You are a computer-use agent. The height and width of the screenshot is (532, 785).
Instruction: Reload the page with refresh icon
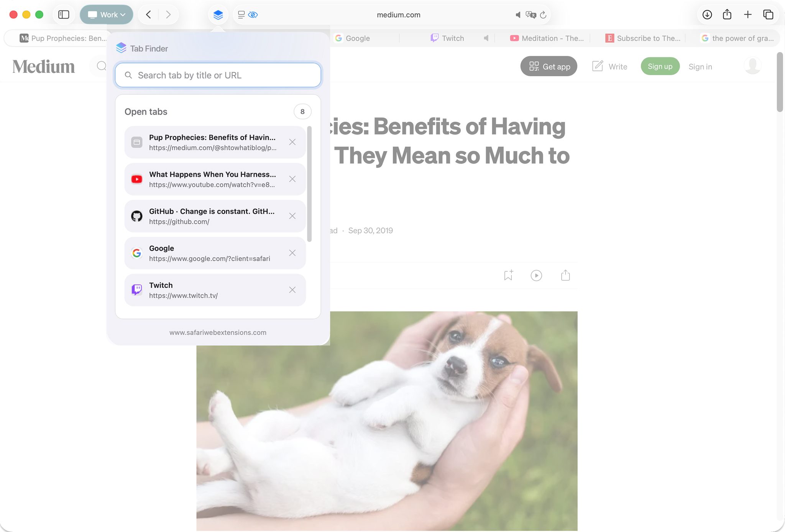pos(543,15)
